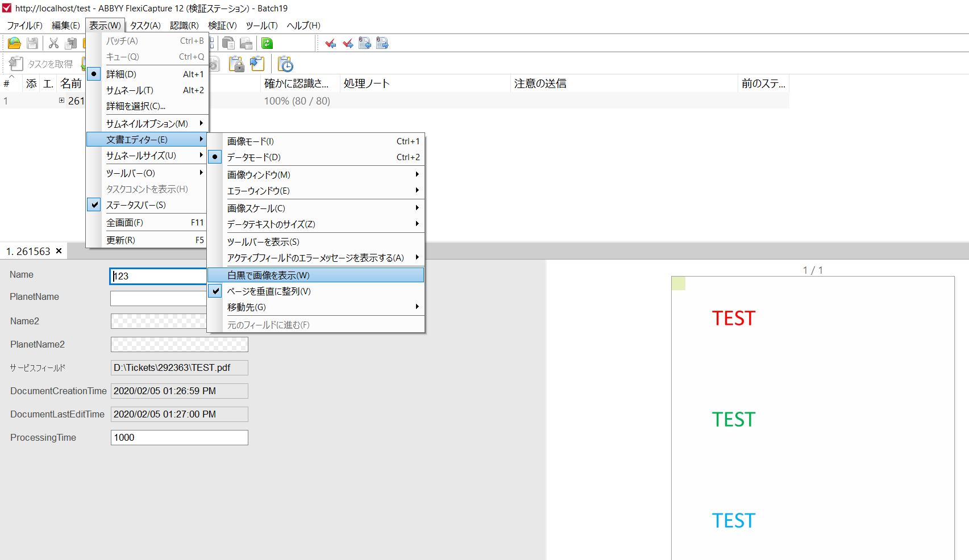This screenshot has height=560, width=969.
Task: Click ツールバーを表示(S) menu item
Action: (316, 241)
